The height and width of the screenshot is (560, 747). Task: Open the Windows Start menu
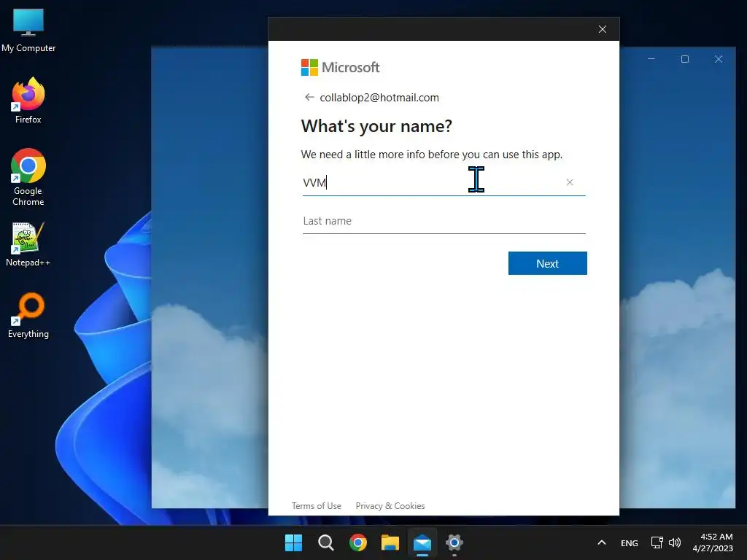pyautogui.click(x=293, y=542)
